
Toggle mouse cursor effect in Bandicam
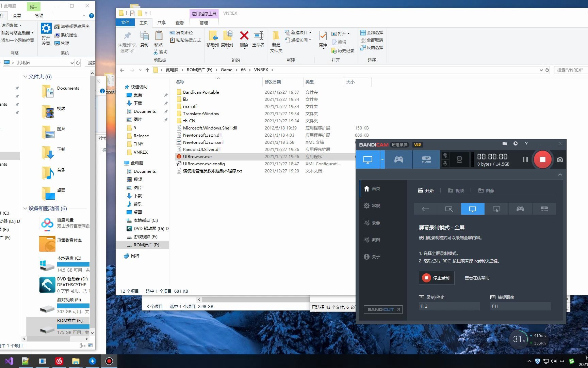tap(445, 155)
